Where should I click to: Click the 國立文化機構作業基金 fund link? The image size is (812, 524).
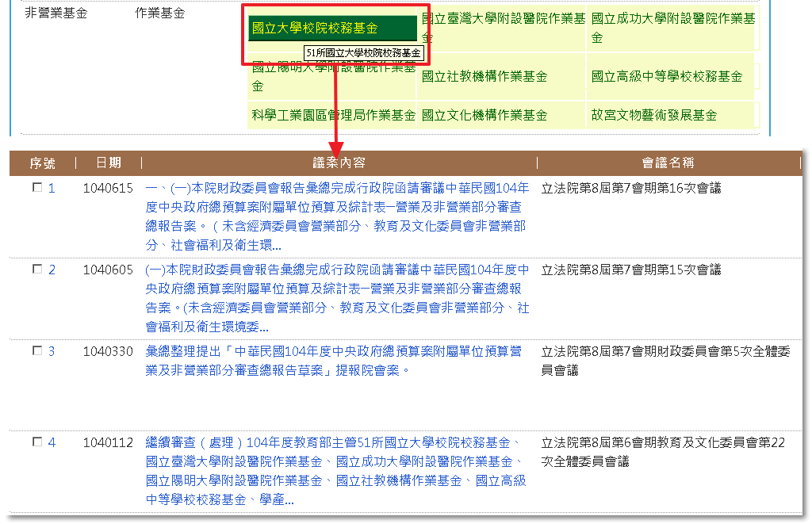(485, 115)
